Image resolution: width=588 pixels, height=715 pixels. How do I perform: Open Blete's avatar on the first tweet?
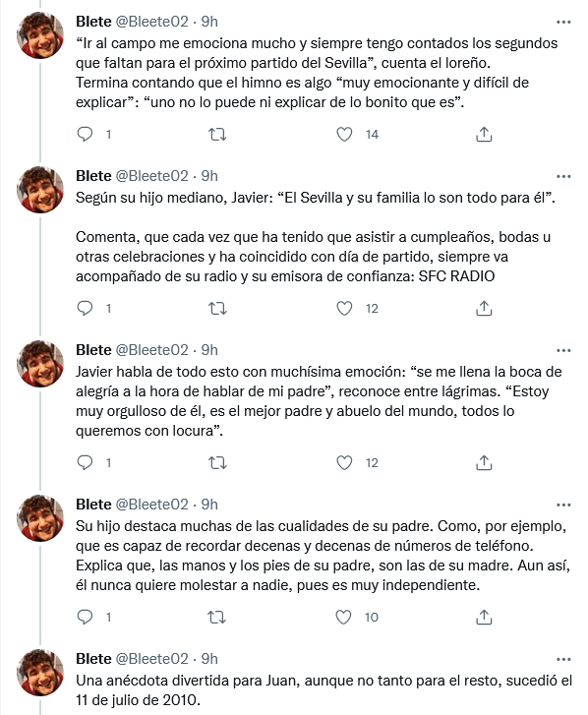point(40,35)
